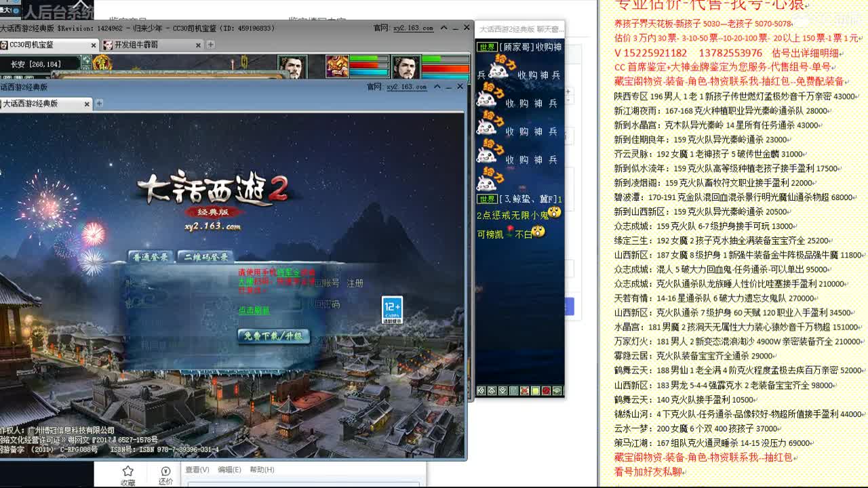Add a new tab in back game window
Viewport: 868px width, 488px height.
coord(210,45)
